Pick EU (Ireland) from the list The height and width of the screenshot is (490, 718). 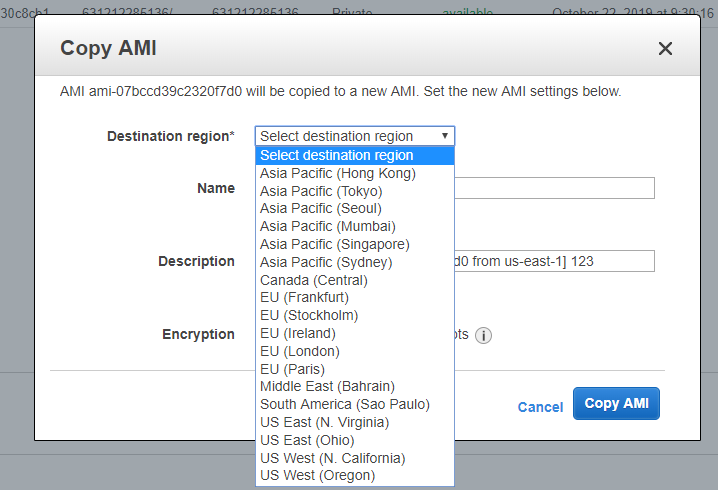(354, 333)
